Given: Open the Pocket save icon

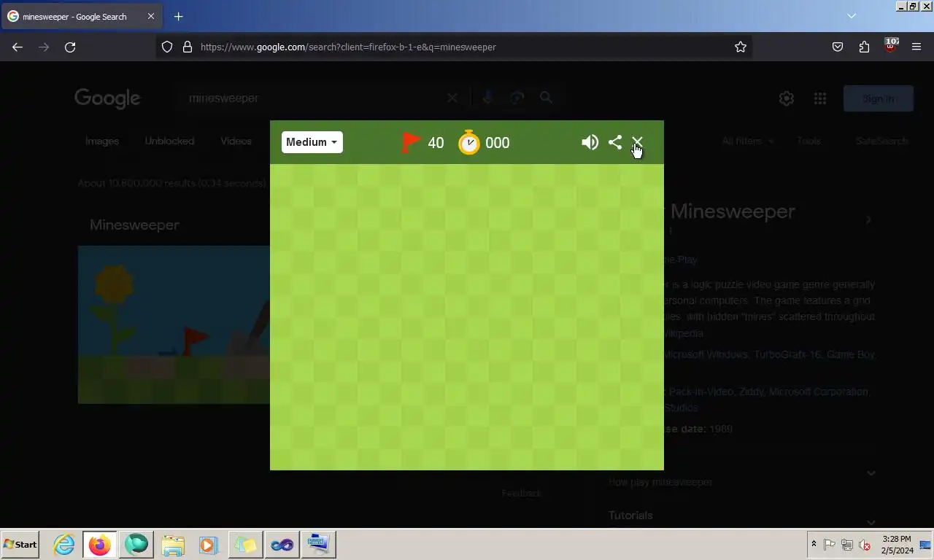Looking at the screenshot, I should tap(838, 47).
